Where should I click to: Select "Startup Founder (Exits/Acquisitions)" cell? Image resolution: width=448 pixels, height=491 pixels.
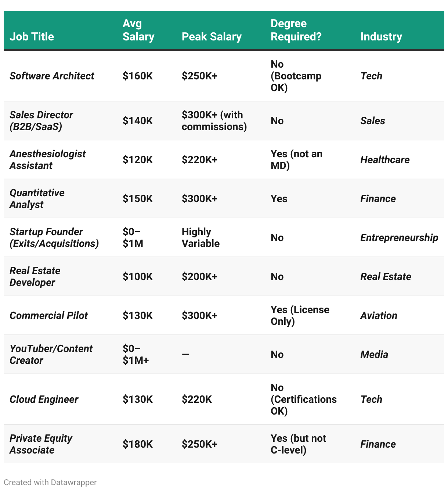click(x=54, y=237)
